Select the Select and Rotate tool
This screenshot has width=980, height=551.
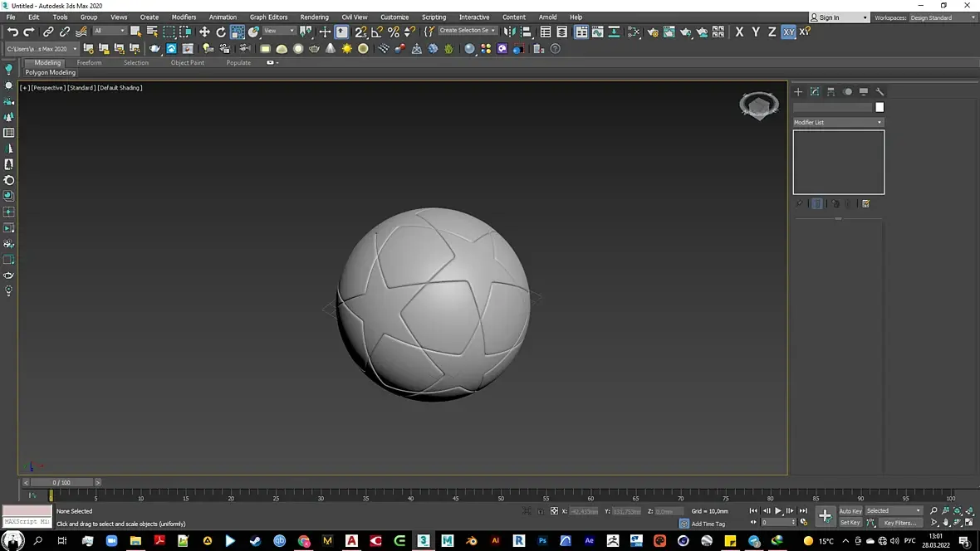coord(221,32)
